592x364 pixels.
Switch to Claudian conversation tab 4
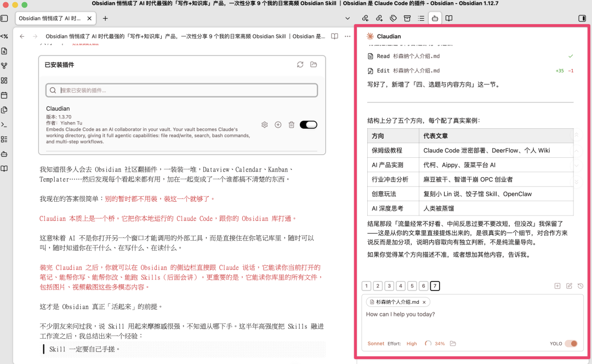point(401,286)
